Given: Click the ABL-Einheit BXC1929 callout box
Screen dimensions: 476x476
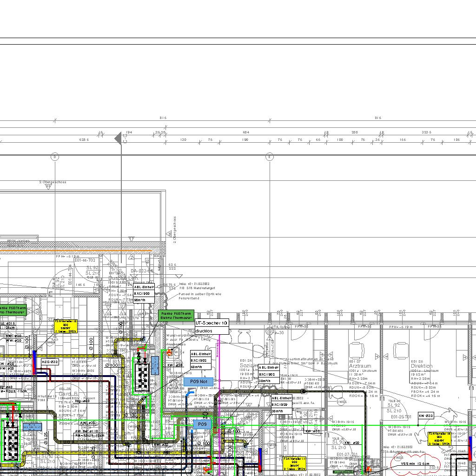Looking at the screenshot, I should point(282,404).
